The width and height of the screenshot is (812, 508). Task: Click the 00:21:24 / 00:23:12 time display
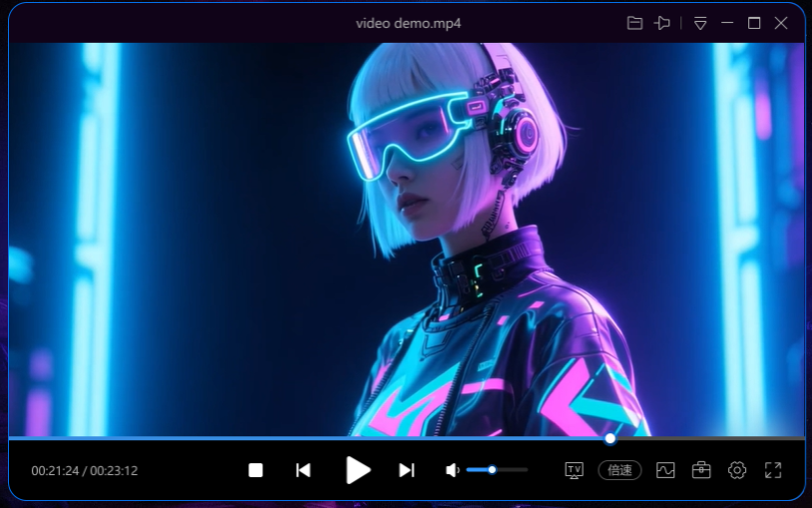point(85,471)
